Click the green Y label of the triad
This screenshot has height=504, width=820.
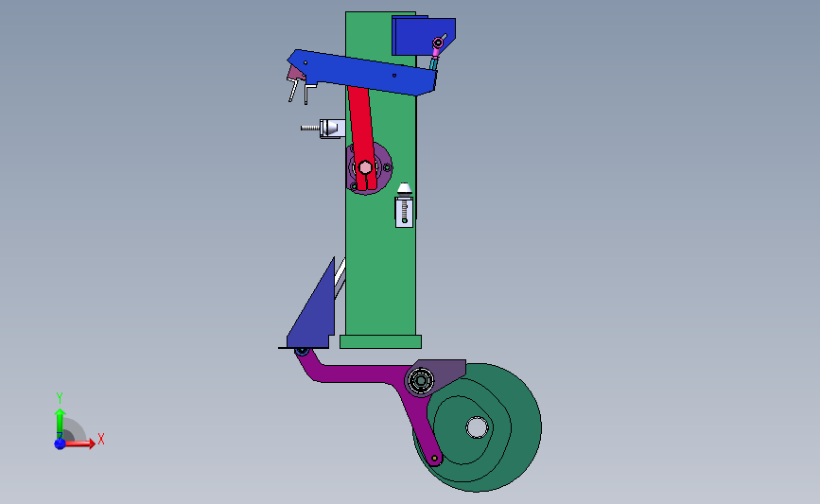(x=59, y=398)
